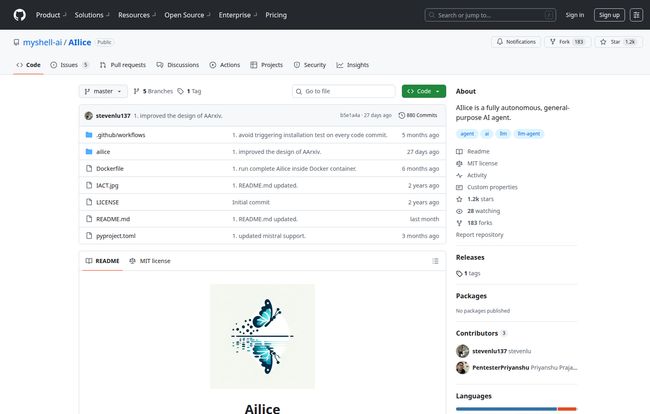Viewport: 650px width, 414px height.
Task: Click the agent topic tag
Action: pos(467,134)
